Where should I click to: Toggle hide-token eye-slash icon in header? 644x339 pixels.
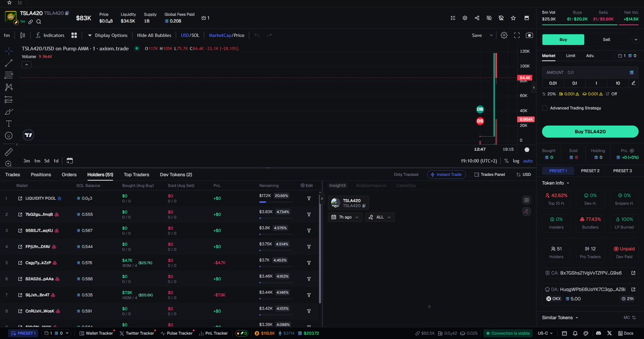coord(489,18)
